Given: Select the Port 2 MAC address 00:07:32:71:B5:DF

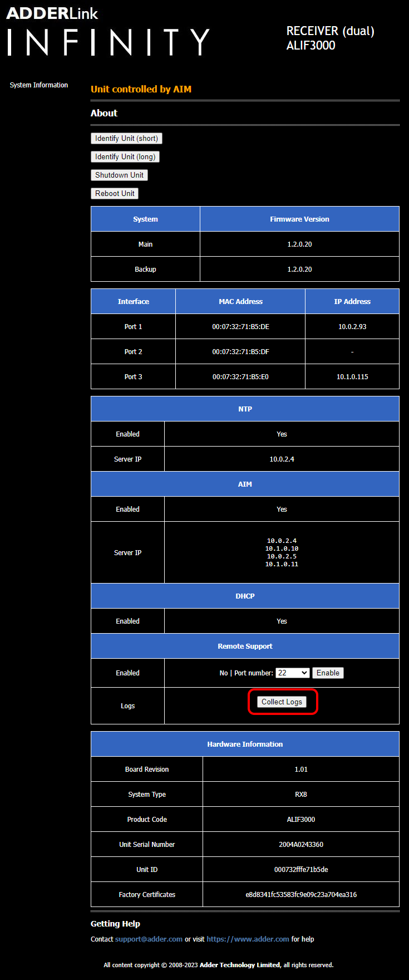Looking at the screenshot, I should click(240, 352).
